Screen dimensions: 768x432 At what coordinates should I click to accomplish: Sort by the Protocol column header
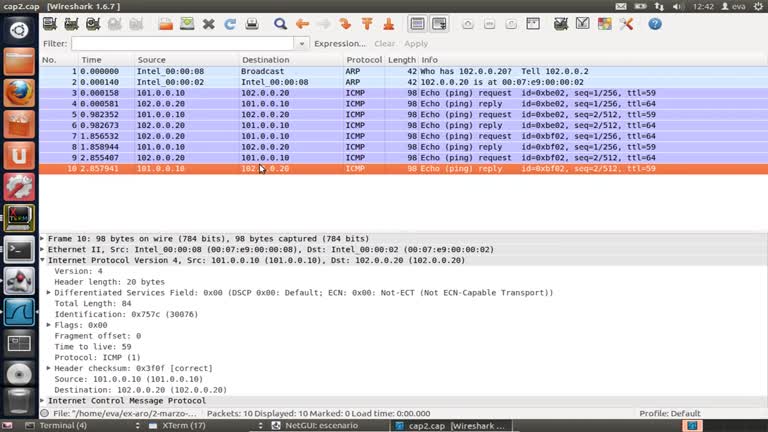pos(364,60)
